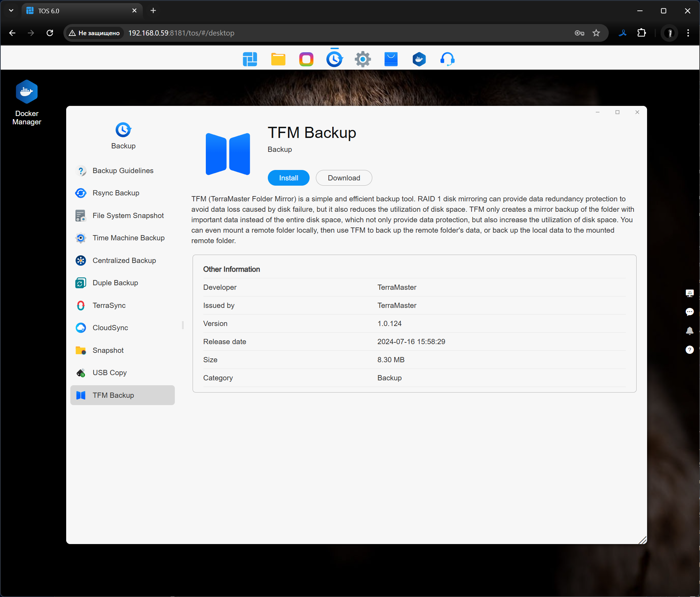
Task: Open notifications bell on right sidebar
Action: click(689, 331)
